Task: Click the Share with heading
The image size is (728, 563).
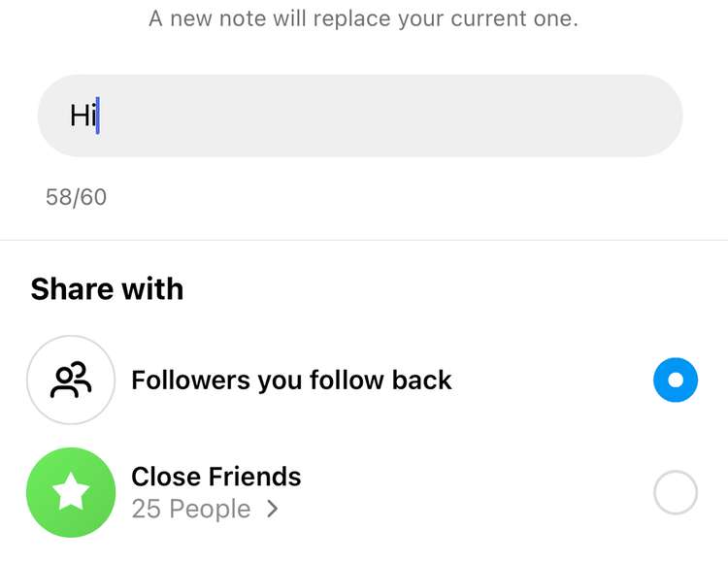Action: coord(107,288)
